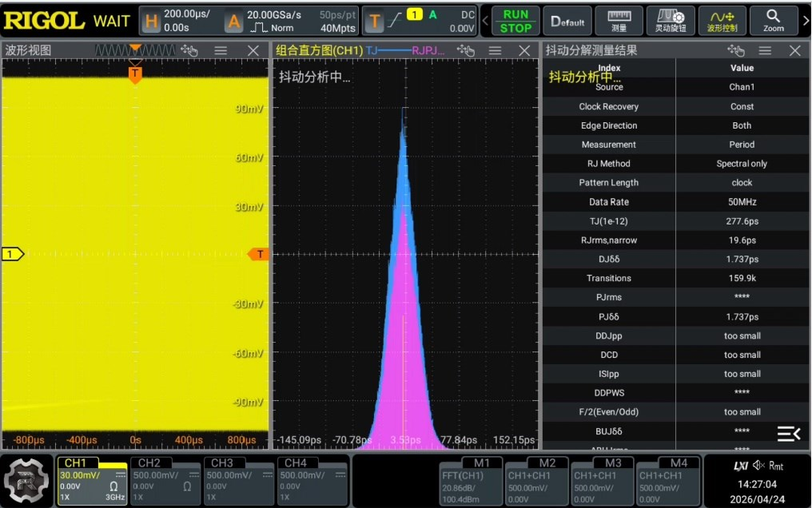812x508 pixels.
Task: Open the 波形控制 waveform control menu
Action: click(x=722, y=22)
